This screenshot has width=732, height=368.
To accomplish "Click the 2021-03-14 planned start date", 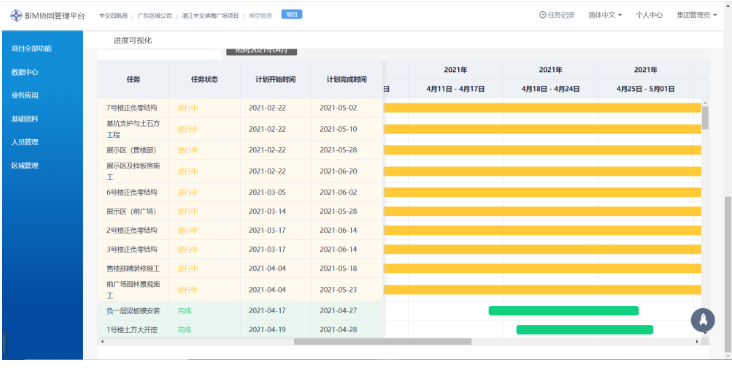I will point(267,212).
